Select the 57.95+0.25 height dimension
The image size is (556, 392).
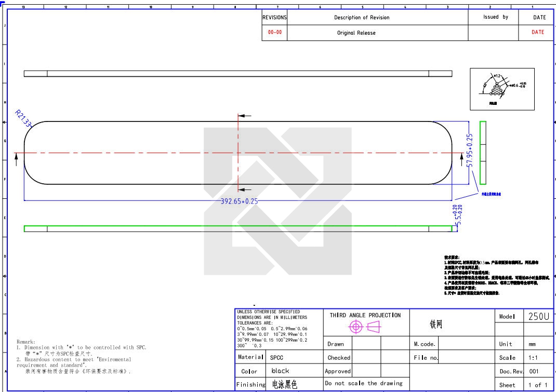coord(470,151)
